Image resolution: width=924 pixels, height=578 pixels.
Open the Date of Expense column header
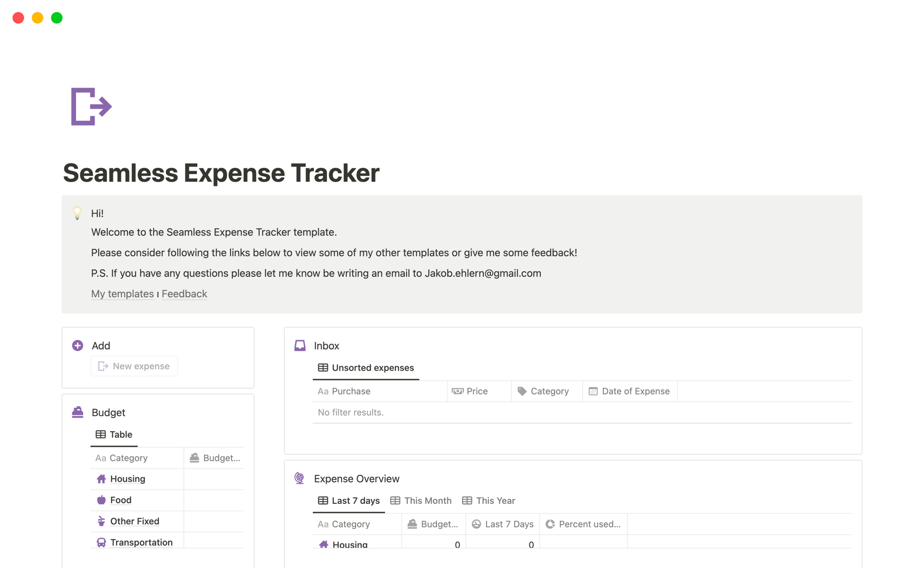click(629, 391)
